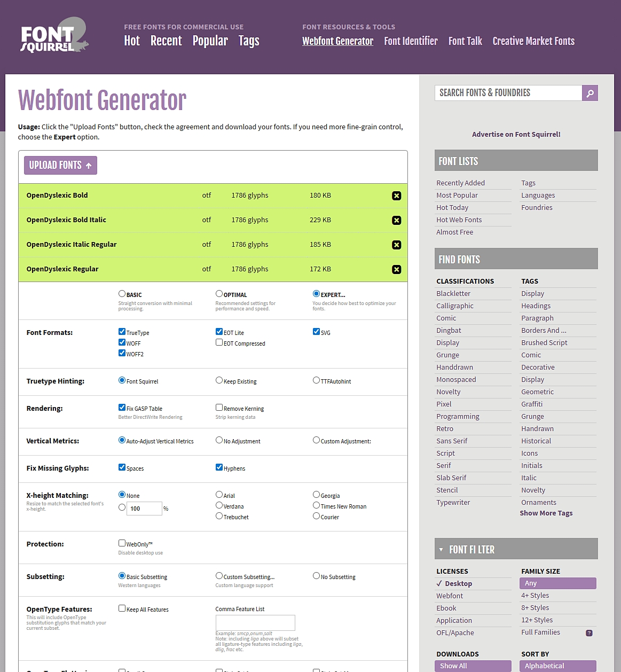Select Custom Adjustment vertical metrics
Screen dimensions: 621x672
pos(316,440)
